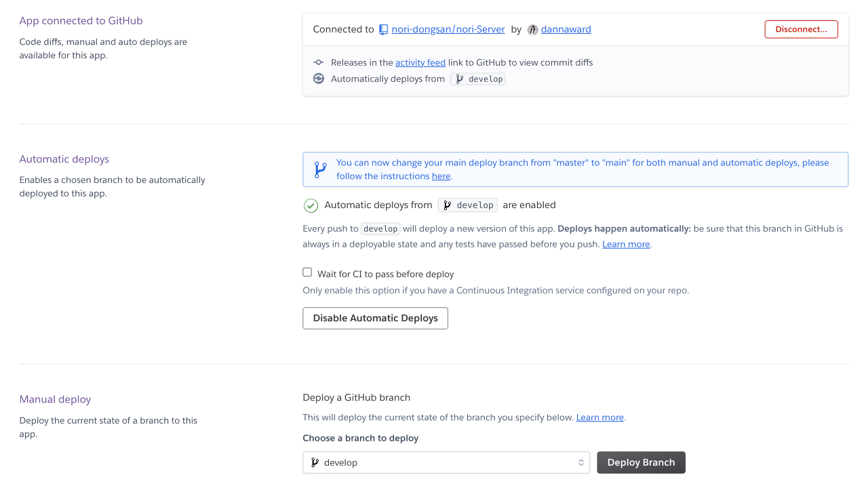This screenshot has height=486, width=868.
Task: Open the activity feed link
Action: (x=420, y=62)
